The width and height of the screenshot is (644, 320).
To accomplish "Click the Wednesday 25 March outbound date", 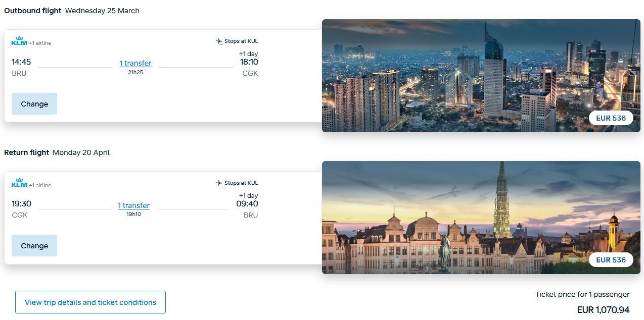I will pyautogui.click(x=102, y=11).
